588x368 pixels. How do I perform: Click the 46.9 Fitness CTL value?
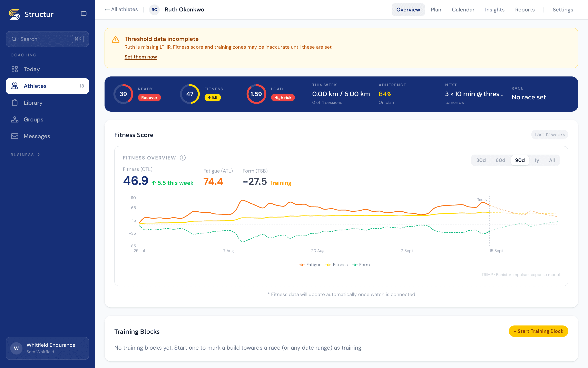[x=136, y=181]
